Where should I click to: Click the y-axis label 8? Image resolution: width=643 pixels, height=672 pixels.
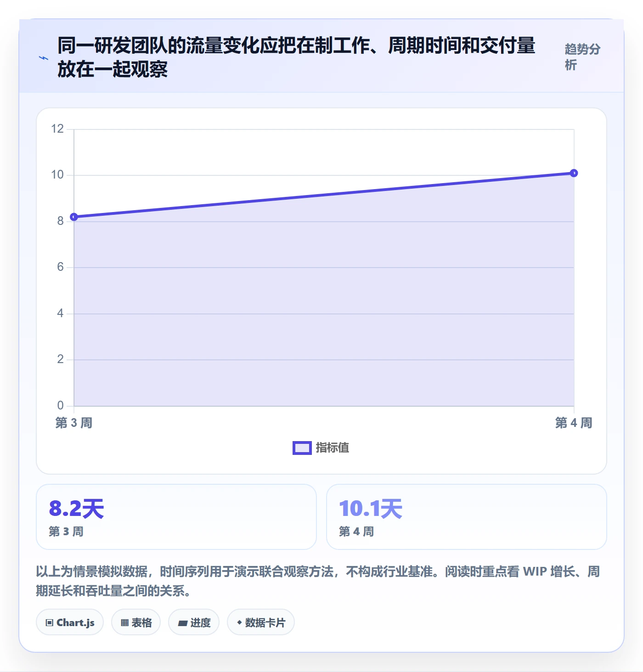point(60,221)
